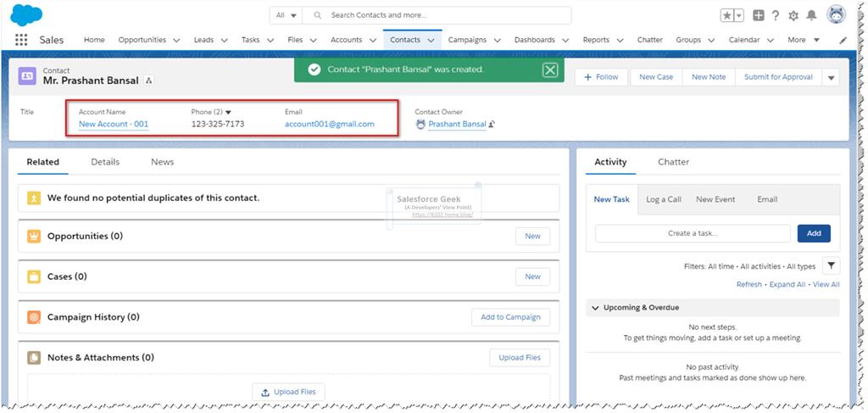Open the Chatter navigation tab
Image resolution: width=868 pixels, height=413 pixels.
[650, 40]
